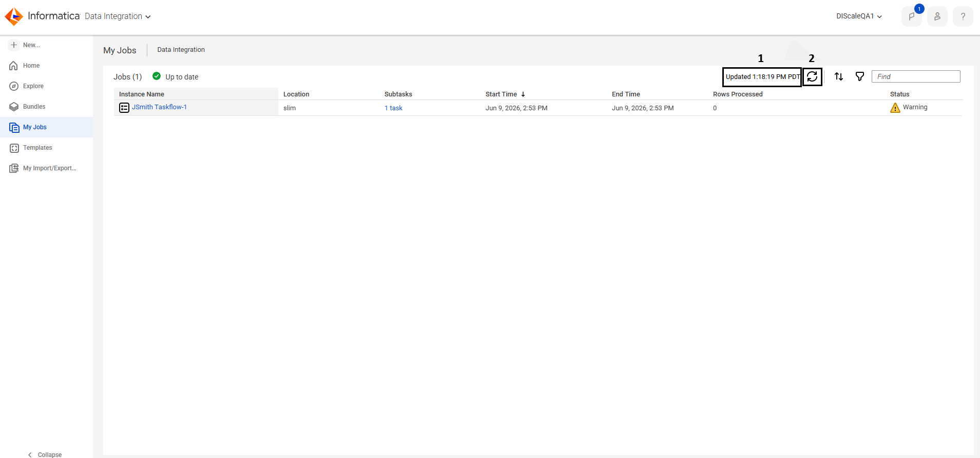Viewport: 980px width, 458px height.
Task: Collapse the left navigation panel
Action: [45, 454]
